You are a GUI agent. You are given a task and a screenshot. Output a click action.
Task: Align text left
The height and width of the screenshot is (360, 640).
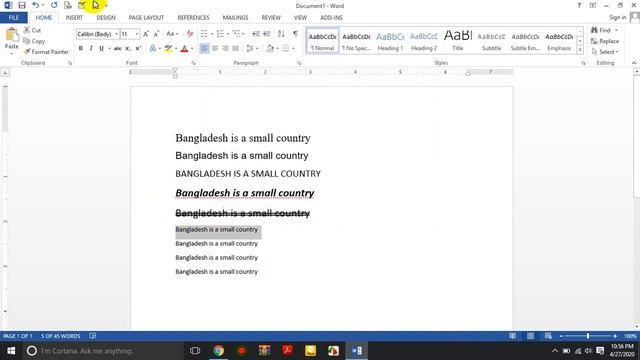coord(204,49)
